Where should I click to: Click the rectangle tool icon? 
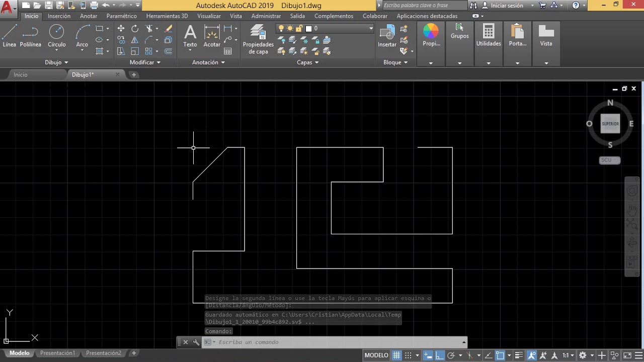click(x=100, y=29)
